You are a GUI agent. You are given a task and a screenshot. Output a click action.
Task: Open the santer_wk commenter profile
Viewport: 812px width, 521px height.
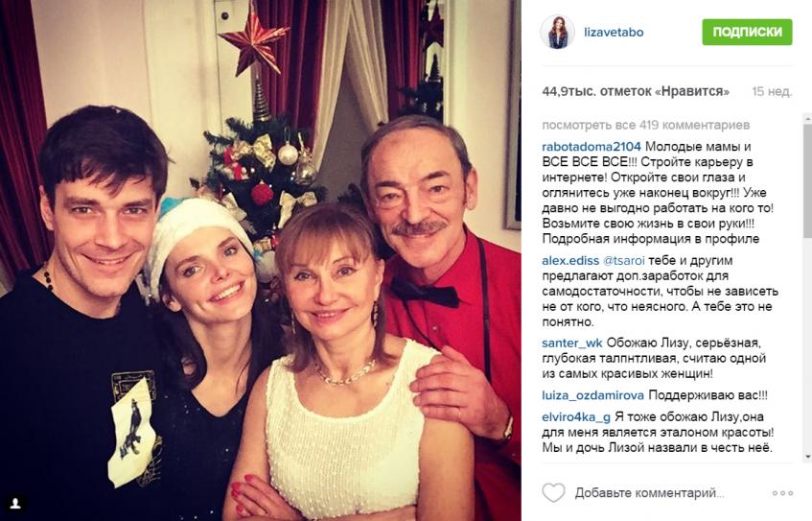point(572,343)
